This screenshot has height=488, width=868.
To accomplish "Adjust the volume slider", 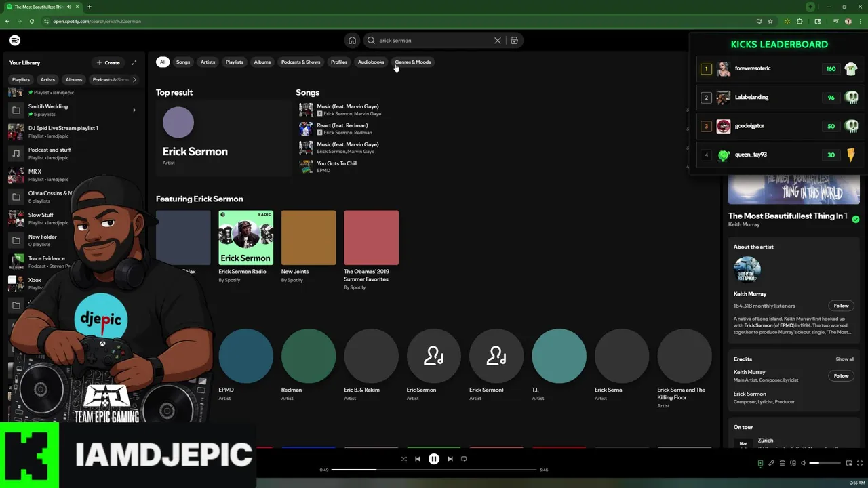I will point(824,463).
